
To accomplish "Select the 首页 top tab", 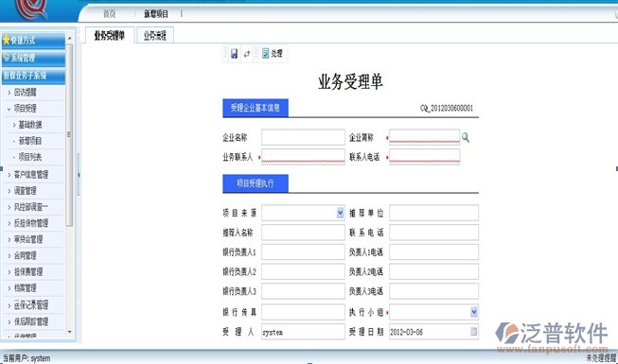I will pyautogui.click(x=110, y=14).
